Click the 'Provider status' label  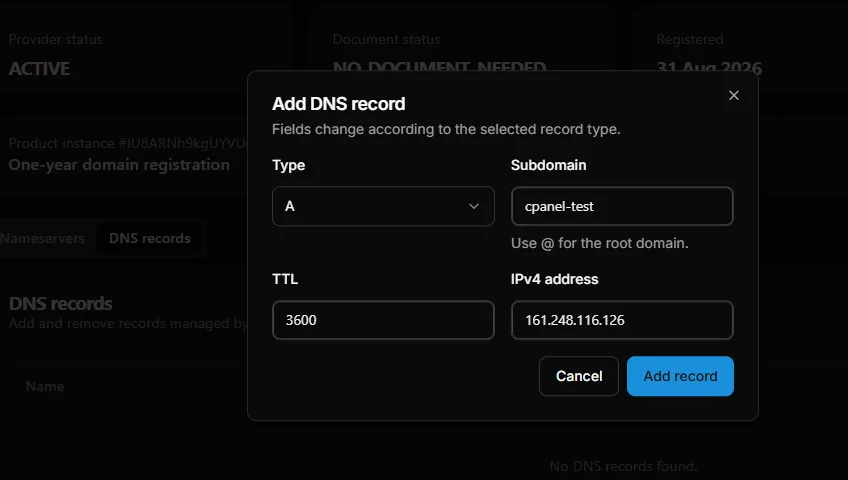(x=56, y=39)
